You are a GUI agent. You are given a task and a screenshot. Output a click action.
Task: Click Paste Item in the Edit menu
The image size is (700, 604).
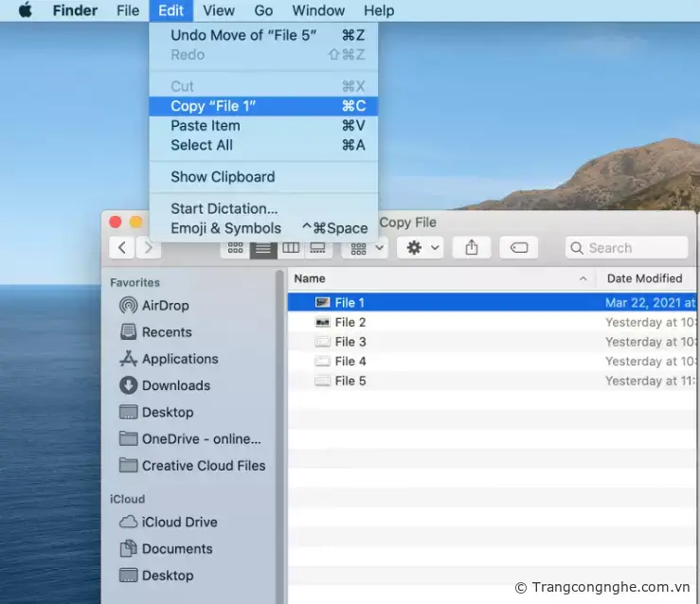(206, 126)
